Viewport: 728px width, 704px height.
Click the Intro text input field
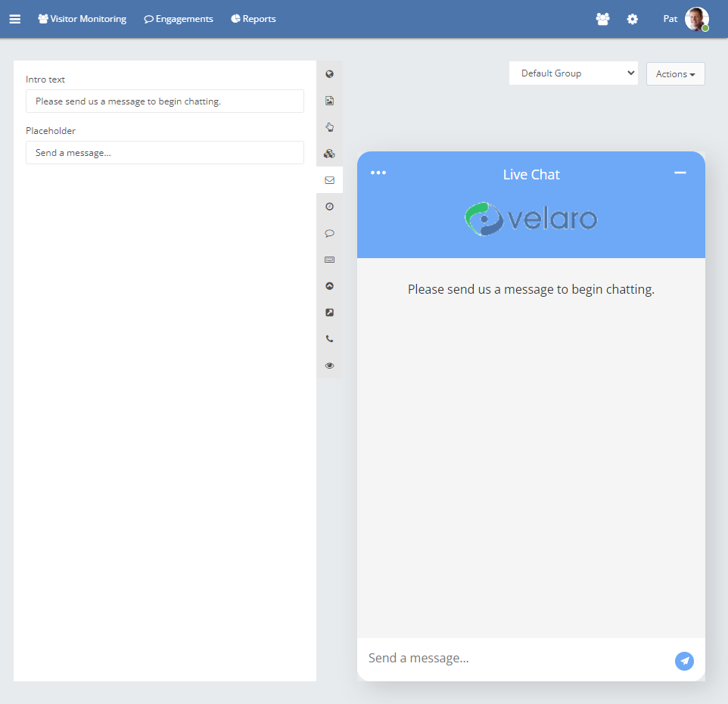click(165, 101)
